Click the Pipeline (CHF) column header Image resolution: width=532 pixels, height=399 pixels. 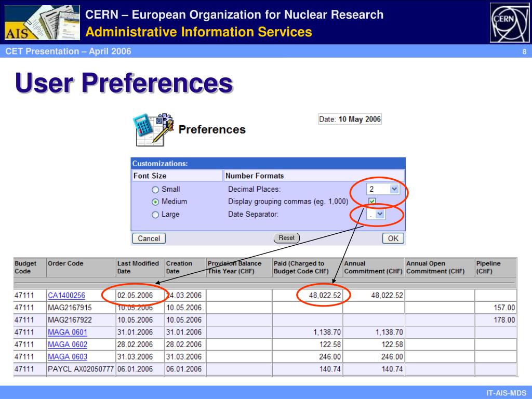(x=496, y=268)
